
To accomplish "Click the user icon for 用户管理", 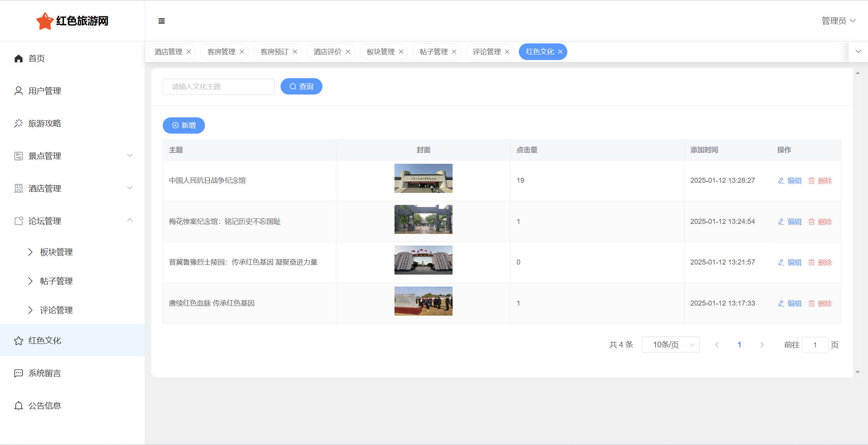I will pyautogui.click(x=19, y=91).
